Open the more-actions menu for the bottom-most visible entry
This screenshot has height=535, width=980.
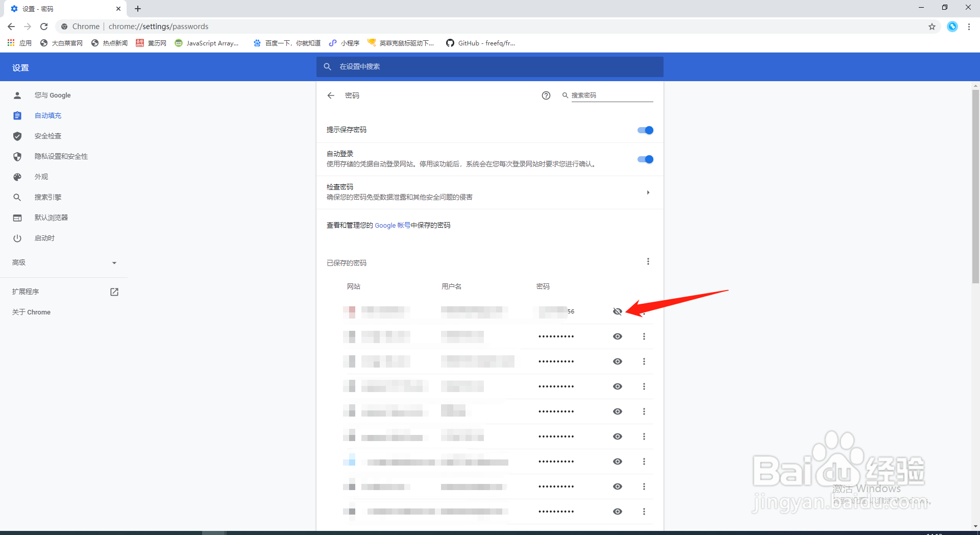coord(644,512)
